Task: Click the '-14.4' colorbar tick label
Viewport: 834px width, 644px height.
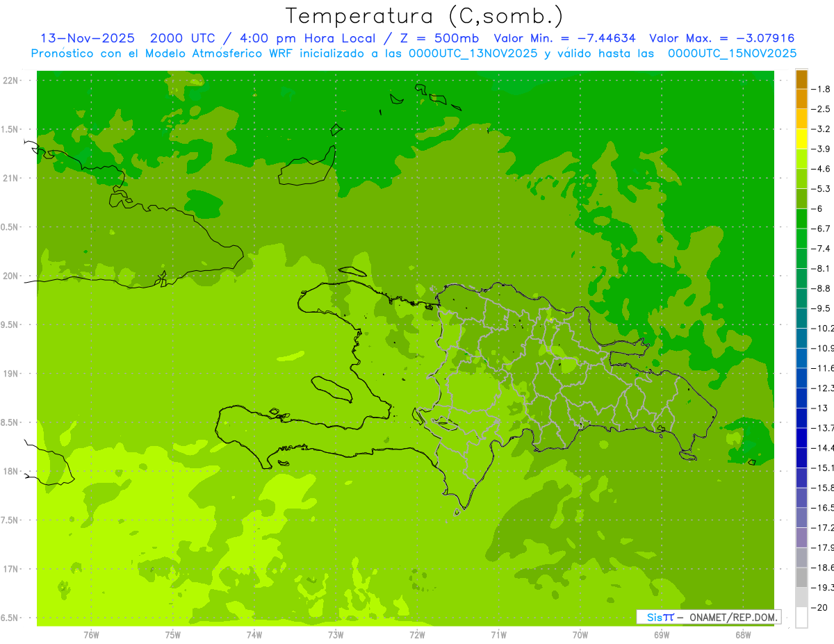Action: click(822, 448)
